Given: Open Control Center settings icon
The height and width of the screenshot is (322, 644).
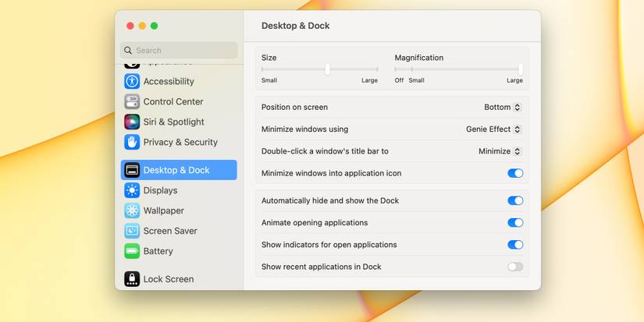Looking at the screenshot, I should pos(132,101).
